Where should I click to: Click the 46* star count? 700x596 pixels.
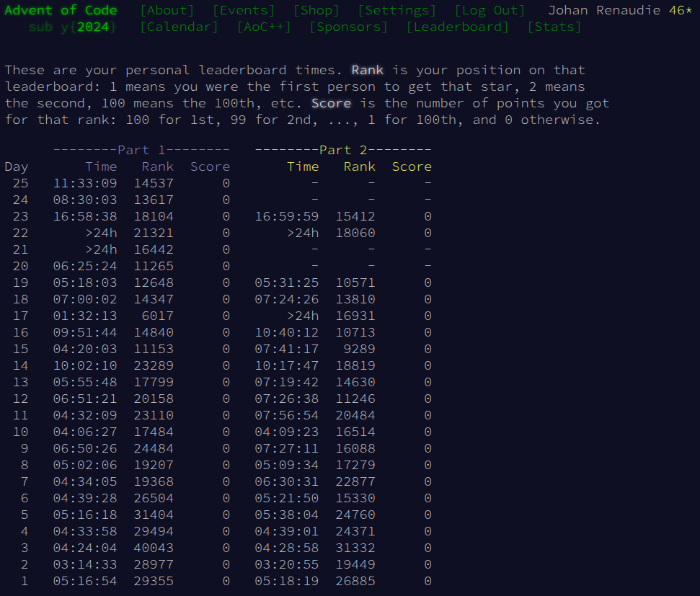pyautogui.click(x=681, y=10)
